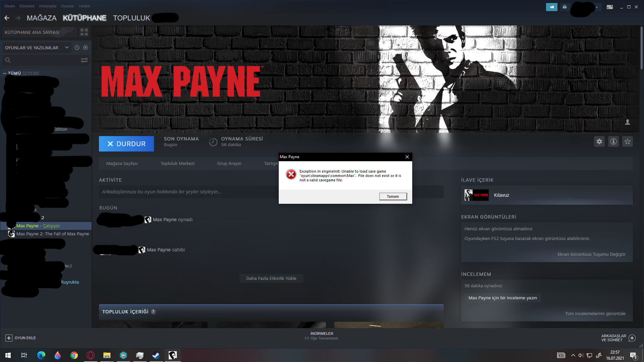
Task: Add Max Payne to favorites star
Action: 628,141
